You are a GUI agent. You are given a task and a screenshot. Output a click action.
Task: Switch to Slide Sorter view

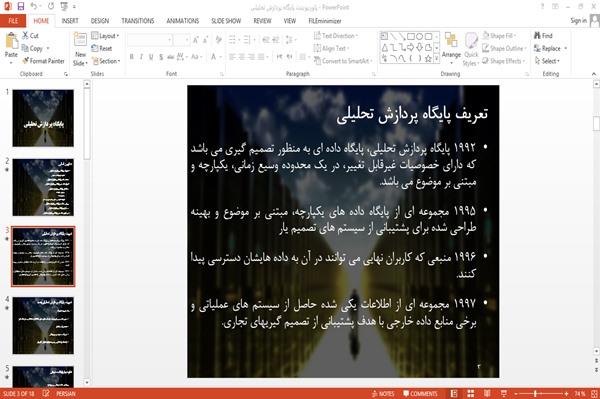[x=471, y=394]
